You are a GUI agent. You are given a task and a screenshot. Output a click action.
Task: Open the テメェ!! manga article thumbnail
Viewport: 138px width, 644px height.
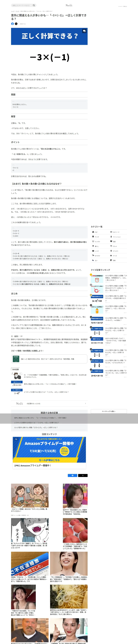pyautogui.click(x=30, y=530)
